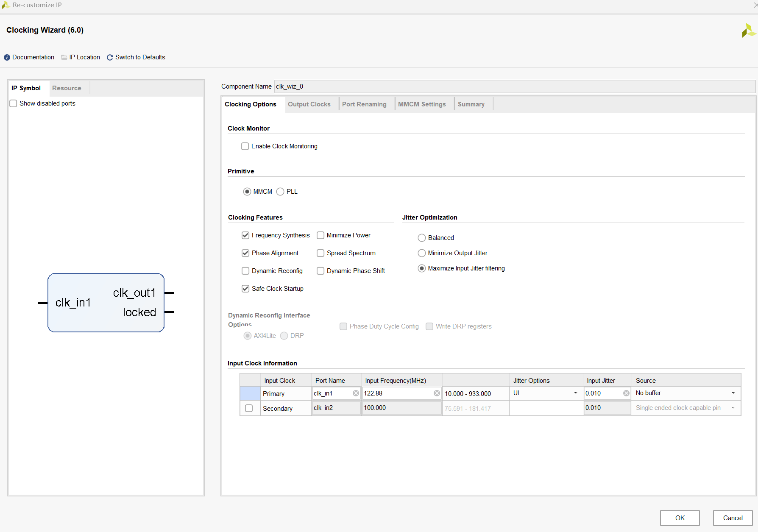Open the Documentation link

[x=33, y=57]
